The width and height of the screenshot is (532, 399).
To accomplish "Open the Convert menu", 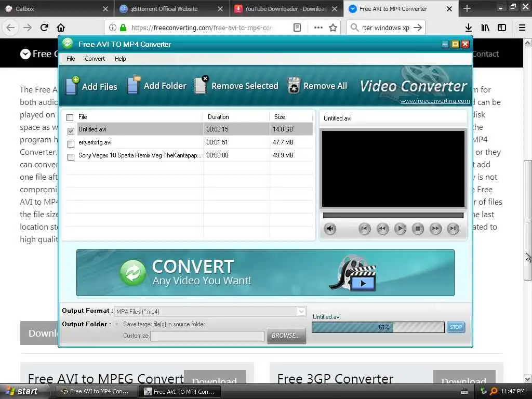I will (95, 59).
